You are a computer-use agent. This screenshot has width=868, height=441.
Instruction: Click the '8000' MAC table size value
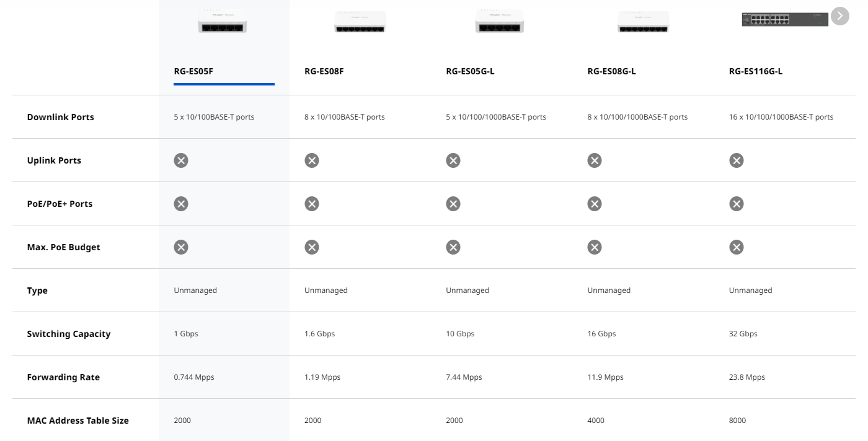pyautogui.click(x=738, y=421)
